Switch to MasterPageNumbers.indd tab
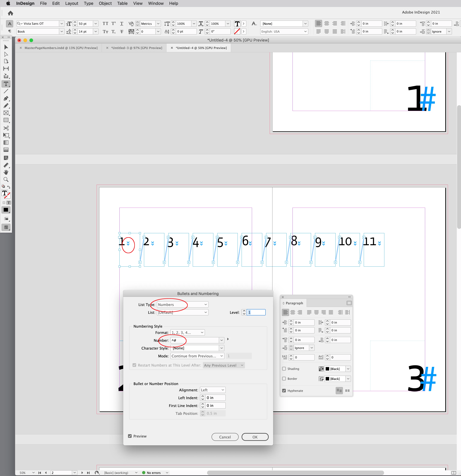Screen dimensions: 461x476 (61, 48)
